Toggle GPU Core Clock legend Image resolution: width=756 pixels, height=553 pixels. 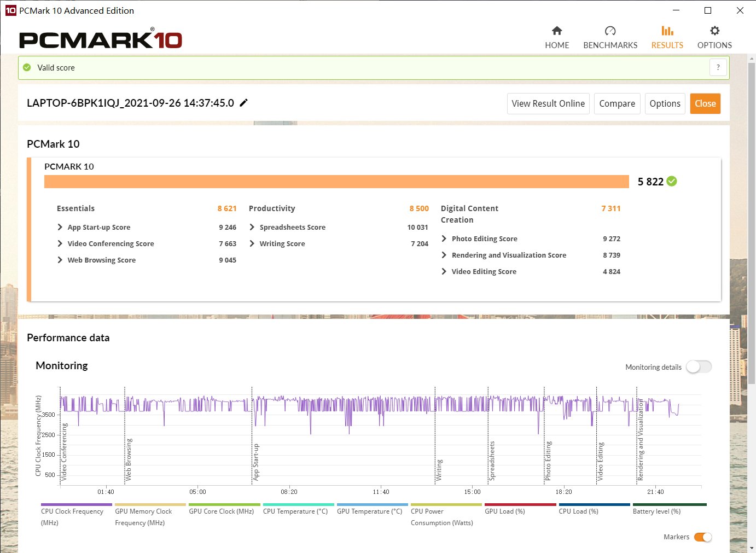[x=224, y=510]
